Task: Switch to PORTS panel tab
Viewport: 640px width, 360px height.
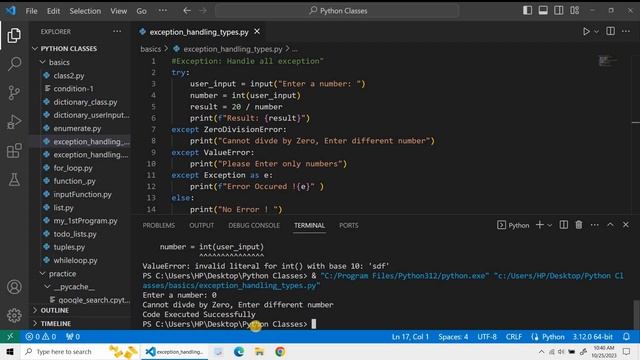Action: (349, 225)
